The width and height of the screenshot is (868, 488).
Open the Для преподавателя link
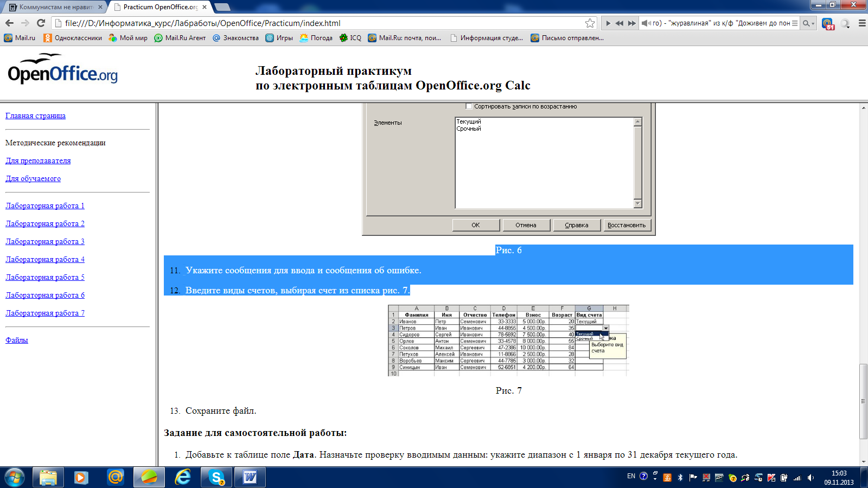point(38,160)
